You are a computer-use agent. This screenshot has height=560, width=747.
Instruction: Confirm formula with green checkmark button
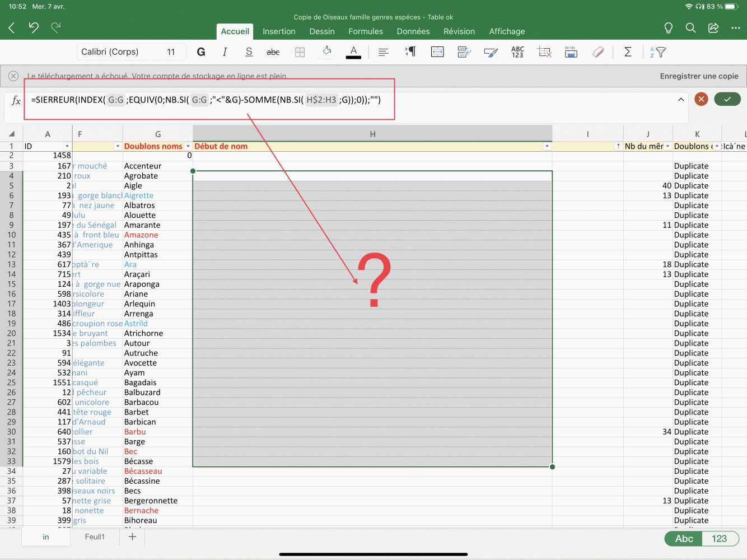pos(727,99)
